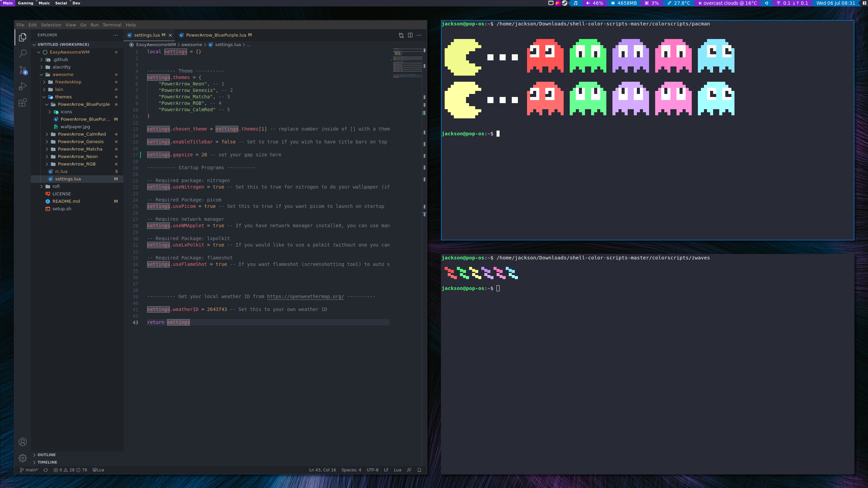Open the Search view in activity bar
868x488 pixels.
point(23,53)
